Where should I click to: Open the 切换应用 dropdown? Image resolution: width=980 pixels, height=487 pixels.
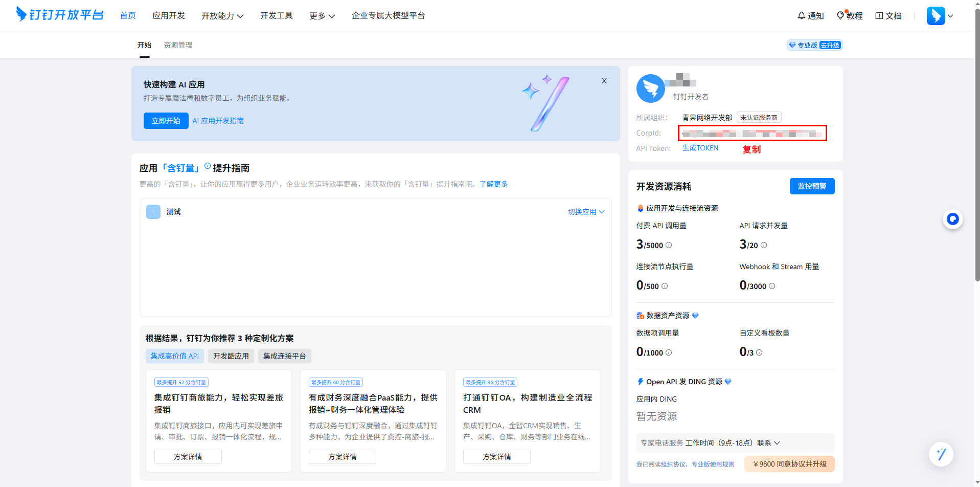(586, 212)
